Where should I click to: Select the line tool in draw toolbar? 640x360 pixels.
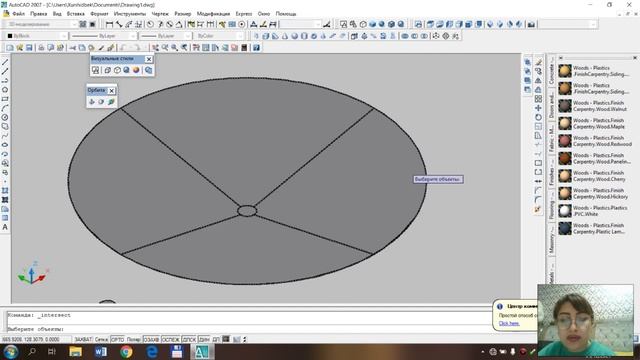click(5, 62)
